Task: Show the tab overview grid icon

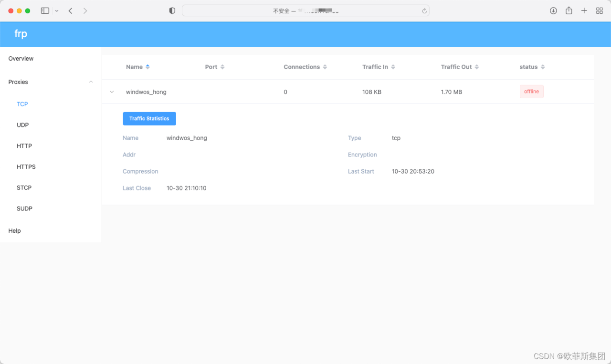Action: coord(600,10)
